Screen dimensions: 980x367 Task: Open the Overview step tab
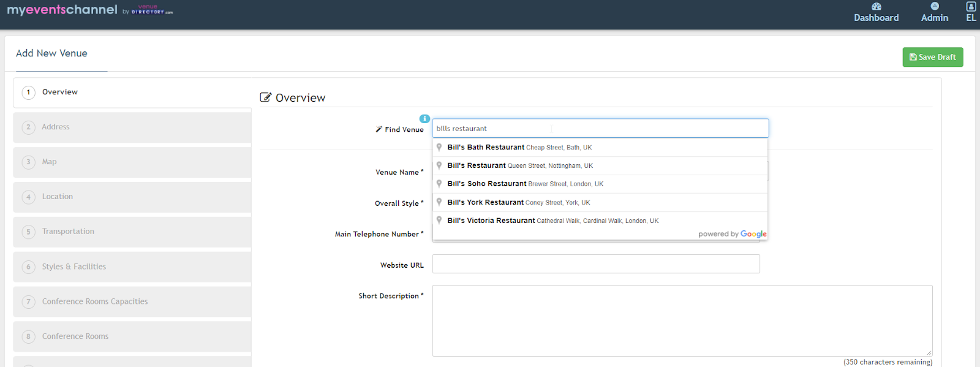point(132,93)
